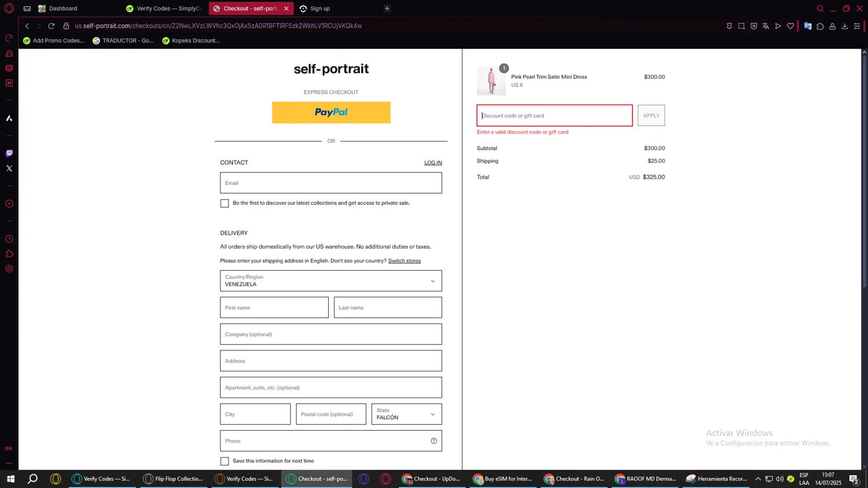This screenshot has width=868, height=488.
Task: Open Windows taskbar search
Action: (33, 479)
